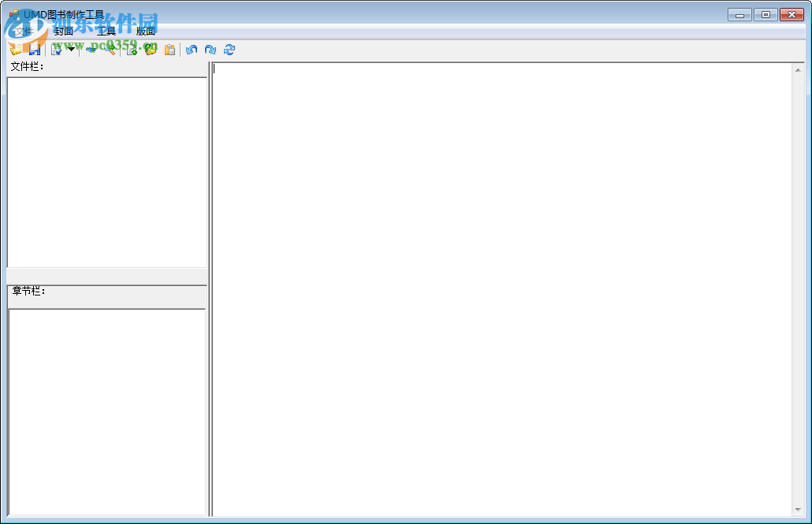
Task: Click the undo arrow icon
Action: 192,49
